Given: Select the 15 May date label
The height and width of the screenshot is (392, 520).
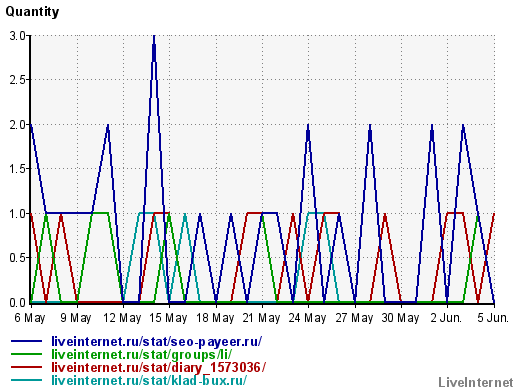Looking at the screenshot, I should point(168,318).
